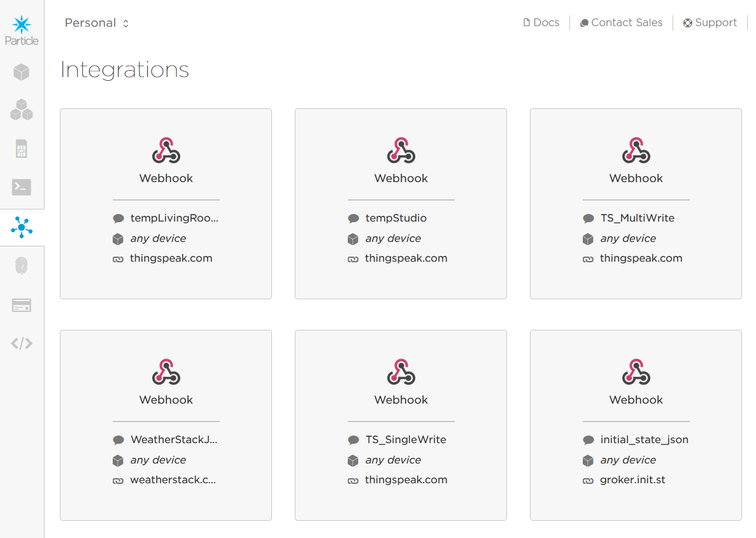
Task: Click event bubble icon beside tempStudio
Action: click(x=353, y=218)
